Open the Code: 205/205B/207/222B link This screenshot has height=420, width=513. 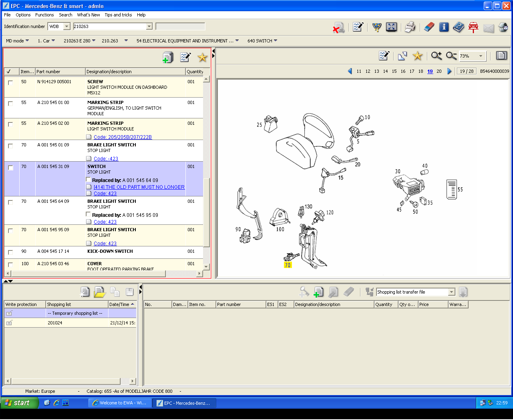123,137
